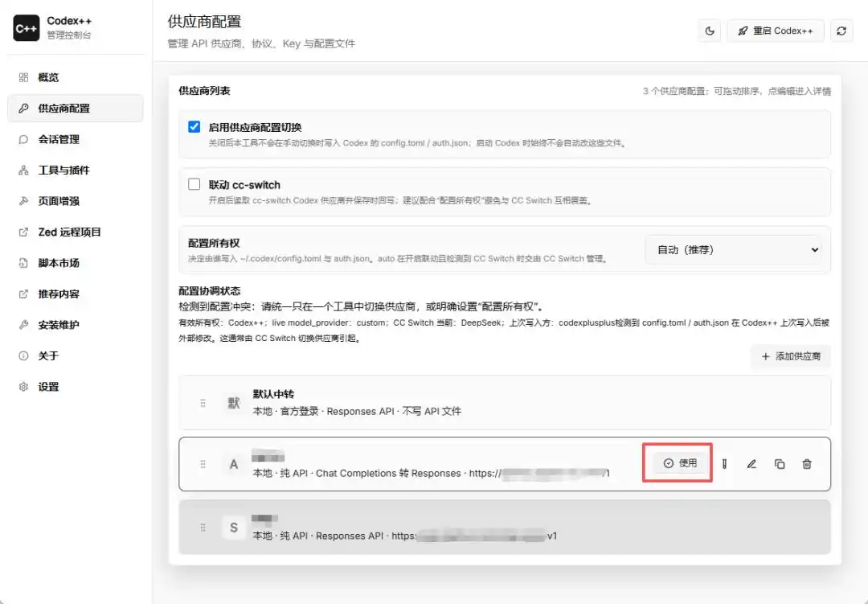Click the 重启 Codex++ button

pos(775,31)
